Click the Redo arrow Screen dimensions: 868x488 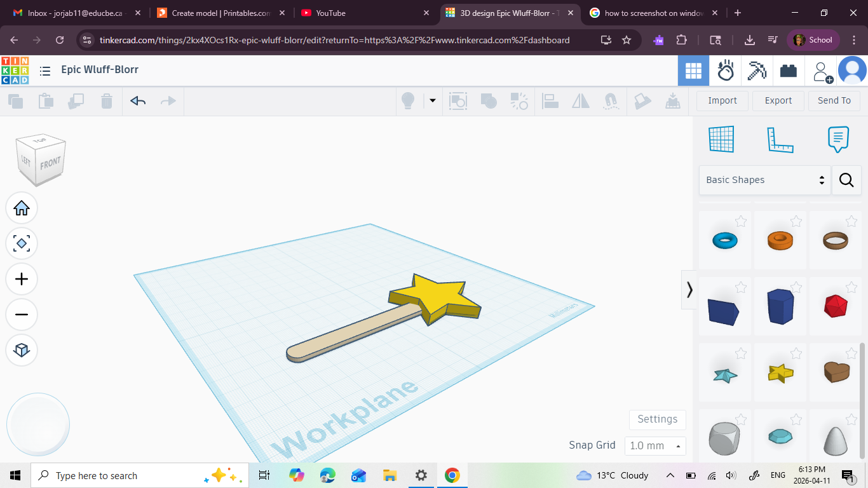tap(168, 100)
